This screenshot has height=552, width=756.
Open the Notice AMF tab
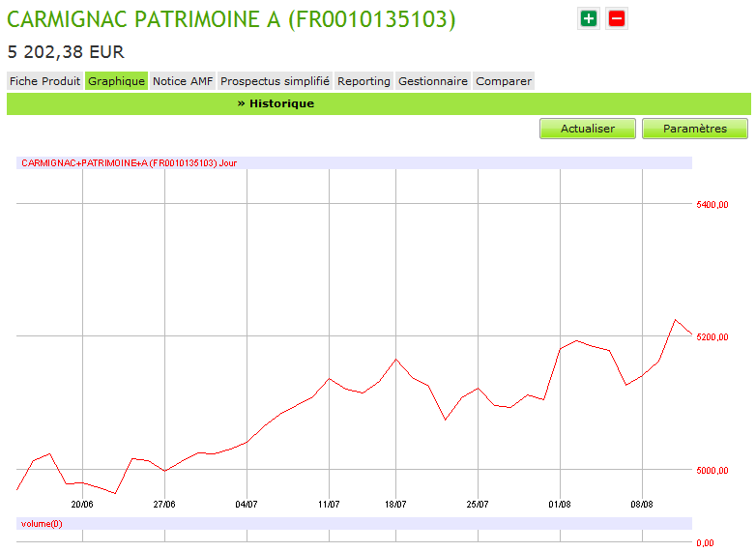(x=183, y=81)
